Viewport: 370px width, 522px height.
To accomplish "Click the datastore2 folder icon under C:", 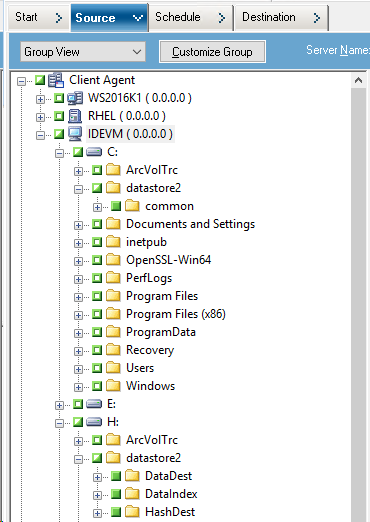I will click(113, 188).
